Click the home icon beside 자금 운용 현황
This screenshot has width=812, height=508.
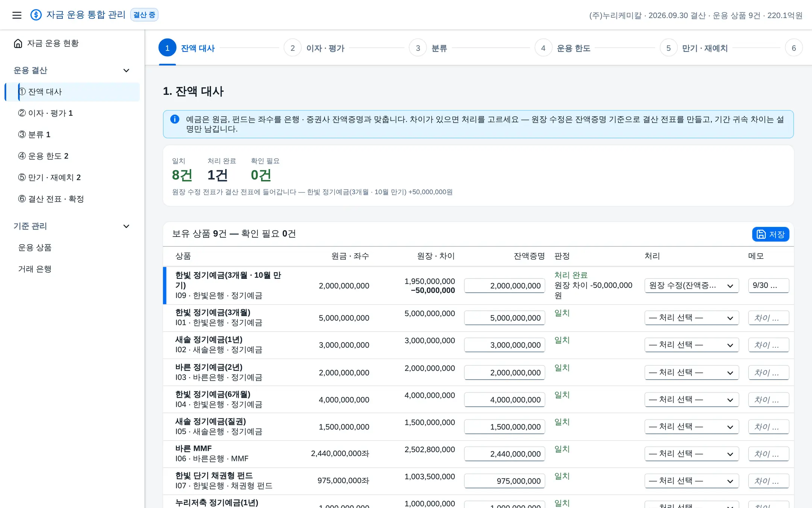coord(18,43)
